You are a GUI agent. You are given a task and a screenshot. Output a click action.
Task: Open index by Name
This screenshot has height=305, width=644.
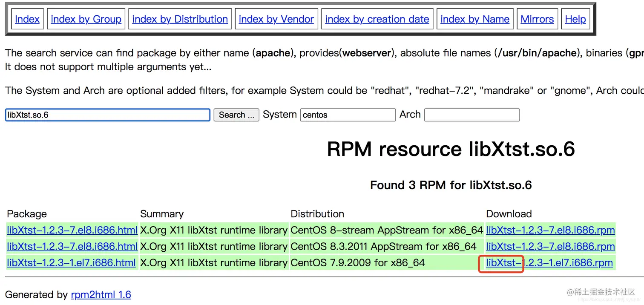coord(475,19)
